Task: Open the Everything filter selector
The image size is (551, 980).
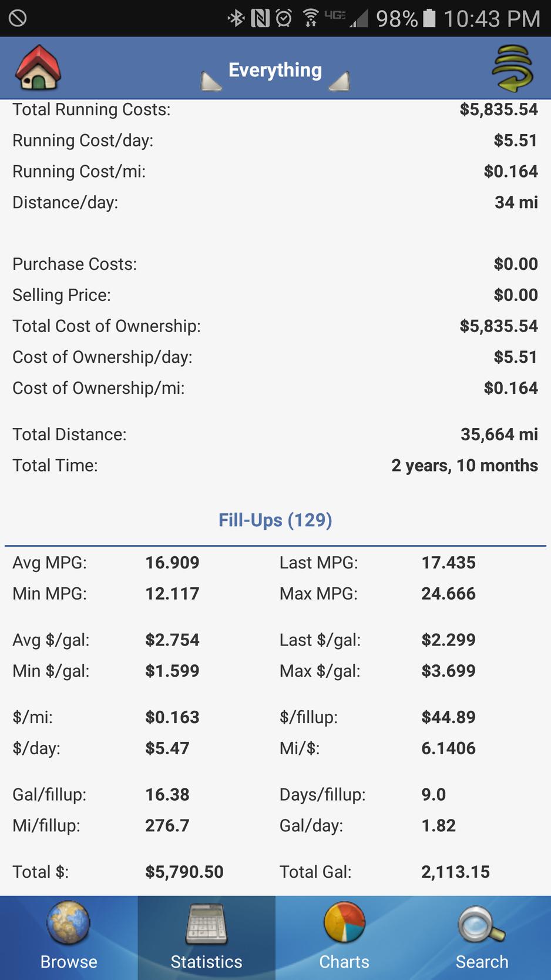Action: [x=275, y=70]
